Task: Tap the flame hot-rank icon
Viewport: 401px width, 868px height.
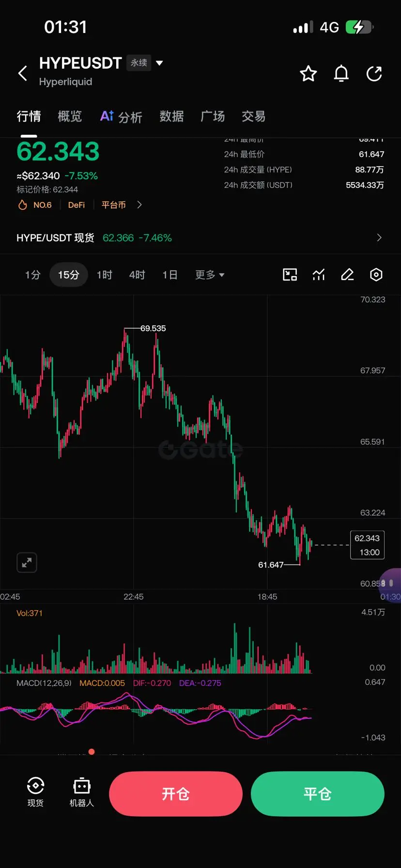Action: (x=22, y=205)
